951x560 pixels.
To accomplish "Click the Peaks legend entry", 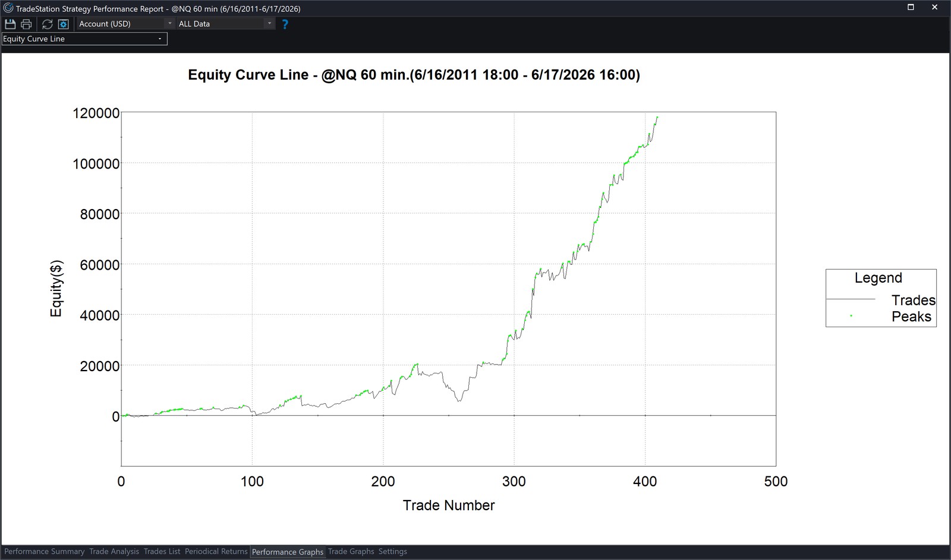I will point(911,317).
